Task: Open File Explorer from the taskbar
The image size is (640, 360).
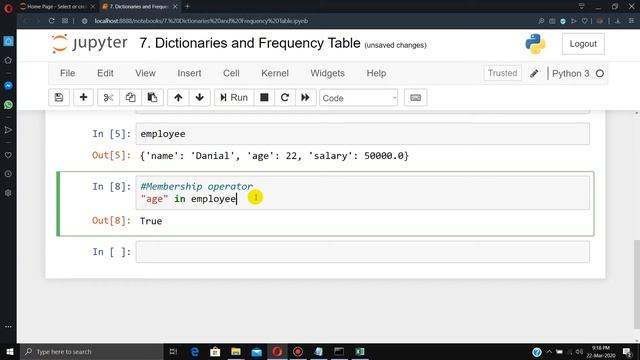Action: (x=236, y=351)
